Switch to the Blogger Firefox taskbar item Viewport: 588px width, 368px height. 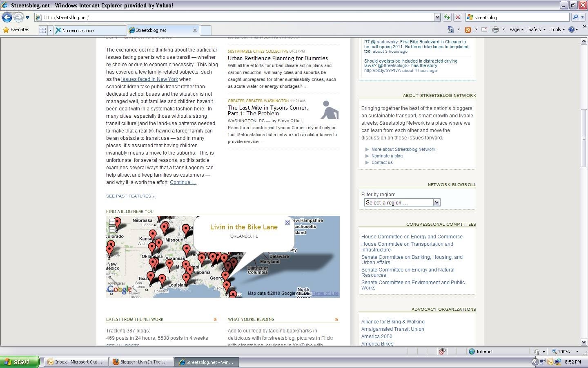141,362
